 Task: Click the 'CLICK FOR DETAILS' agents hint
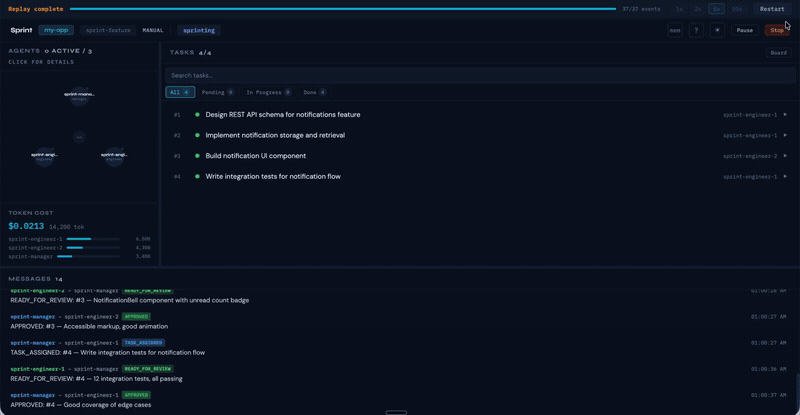tap(41, 62)
